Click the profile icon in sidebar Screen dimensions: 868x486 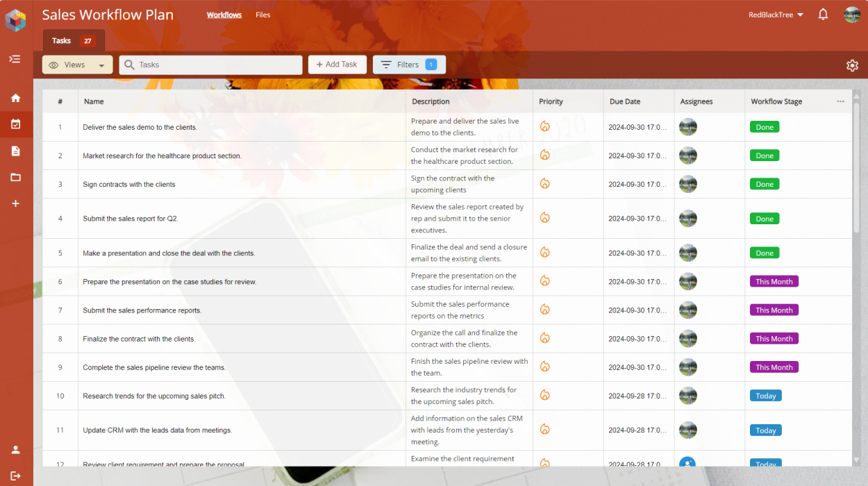15,449
